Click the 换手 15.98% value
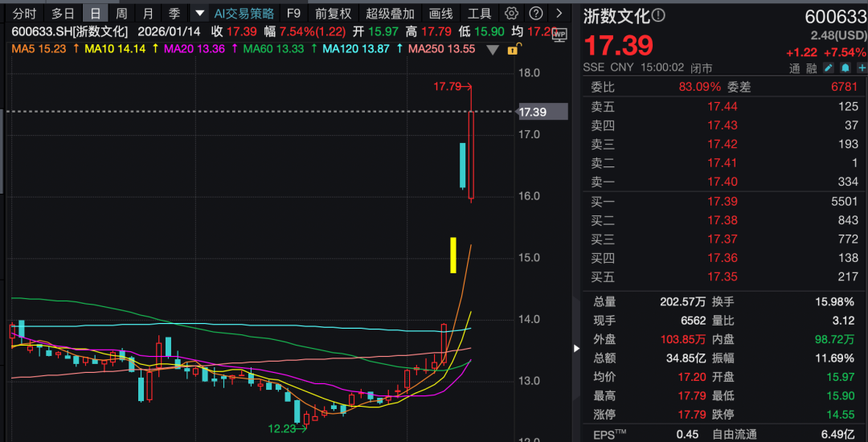This screenshot has width=868, height=442. coord(835,302)
